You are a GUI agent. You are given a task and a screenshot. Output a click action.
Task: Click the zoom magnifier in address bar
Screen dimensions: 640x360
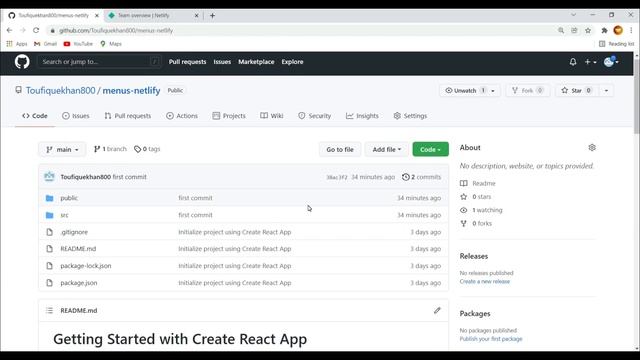[x=561, y=30]
